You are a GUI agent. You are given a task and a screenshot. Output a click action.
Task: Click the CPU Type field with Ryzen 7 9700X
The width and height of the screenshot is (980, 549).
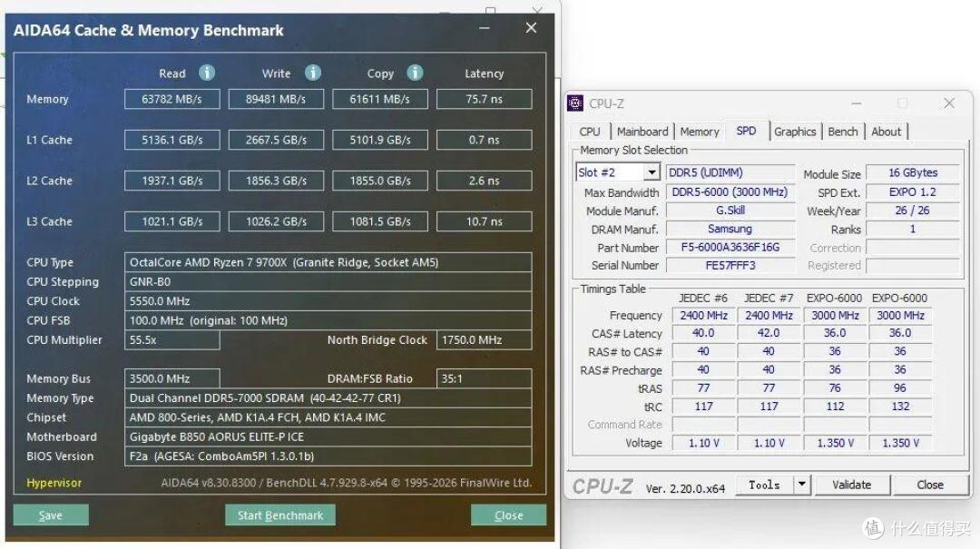point(328,262)
